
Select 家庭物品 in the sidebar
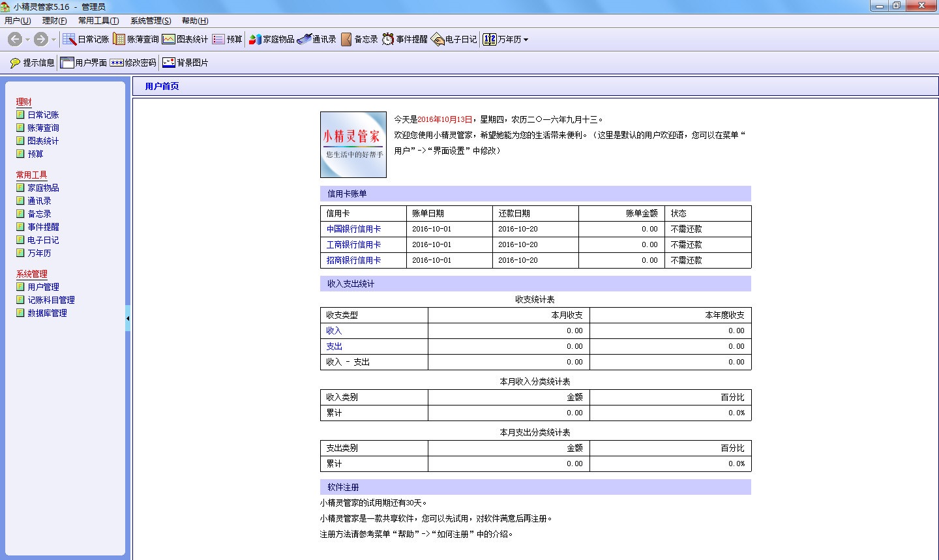click(x=43, y=188)
